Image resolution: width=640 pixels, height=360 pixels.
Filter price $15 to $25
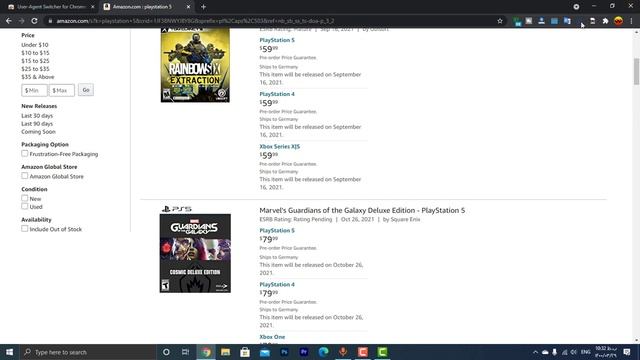35,61
